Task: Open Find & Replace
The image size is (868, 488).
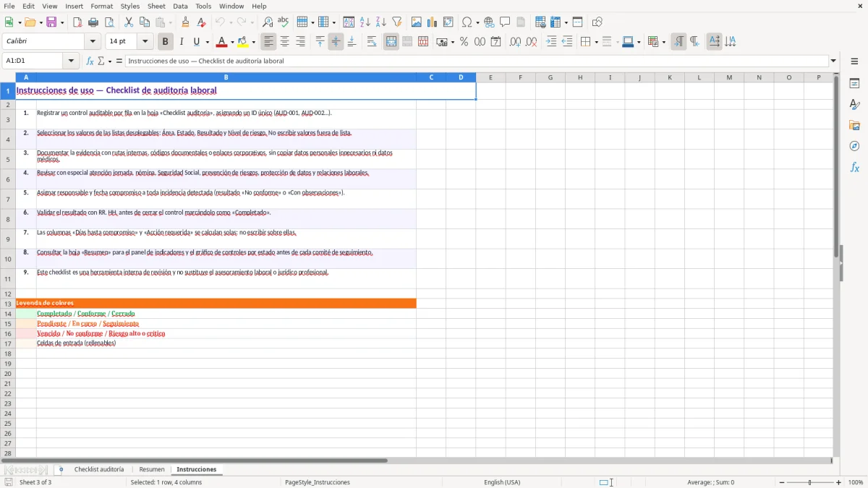Action: (x=268, y=22)
